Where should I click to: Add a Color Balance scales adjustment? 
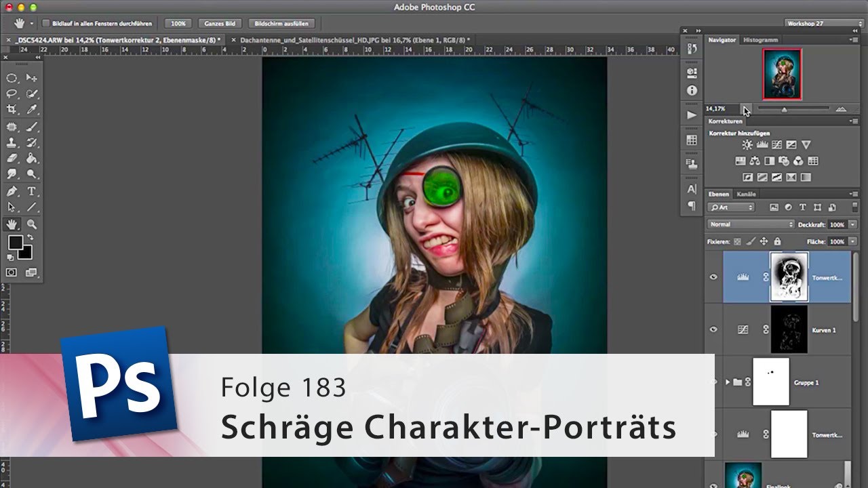pos(755,161)
